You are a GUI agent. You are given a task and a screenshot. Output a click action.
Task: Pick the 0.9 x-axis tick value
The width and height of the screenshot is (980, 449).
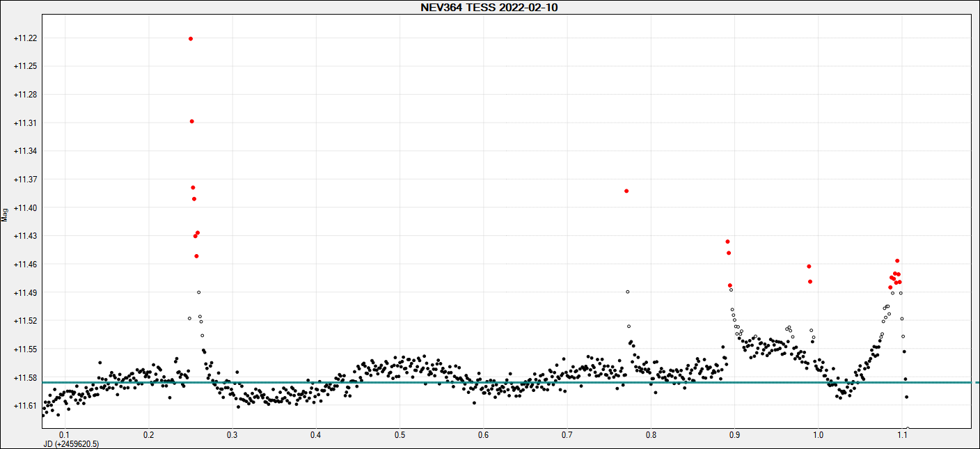pos(734,434)
